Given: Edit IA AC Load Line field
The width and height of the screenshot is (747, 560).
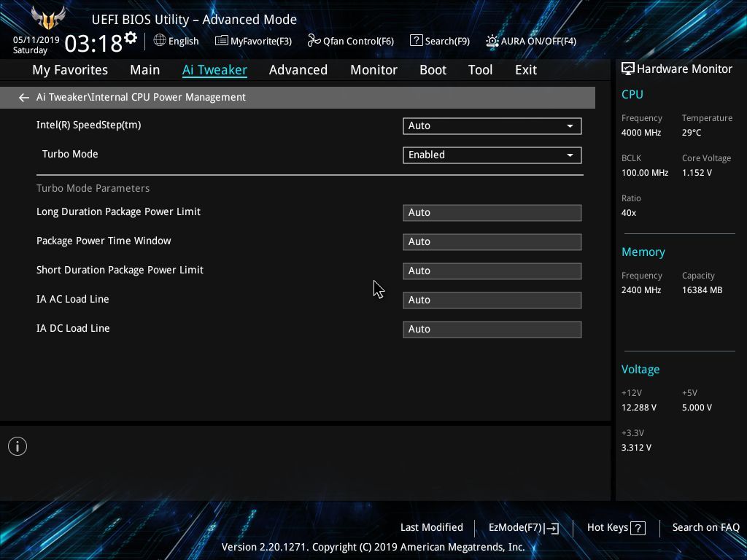Looking at the screenshot, I should (x=492, y=300).
